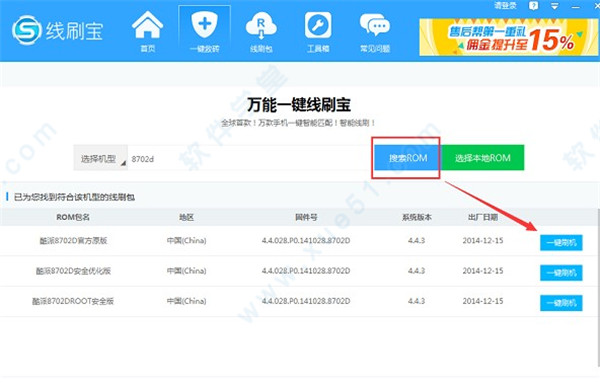The image size is (600, 385).
Task: Click the firmware number in the ROOT安全版 row
Action: 306,301
